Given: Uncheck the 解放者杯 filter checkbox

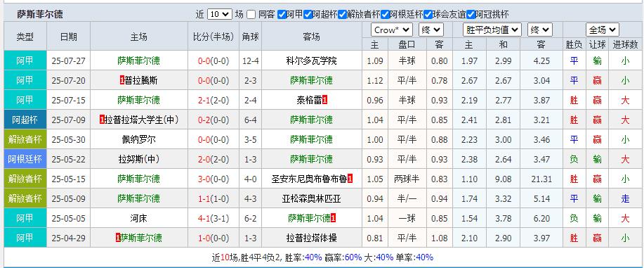Looking at the screenshot, I should (343, 14).
